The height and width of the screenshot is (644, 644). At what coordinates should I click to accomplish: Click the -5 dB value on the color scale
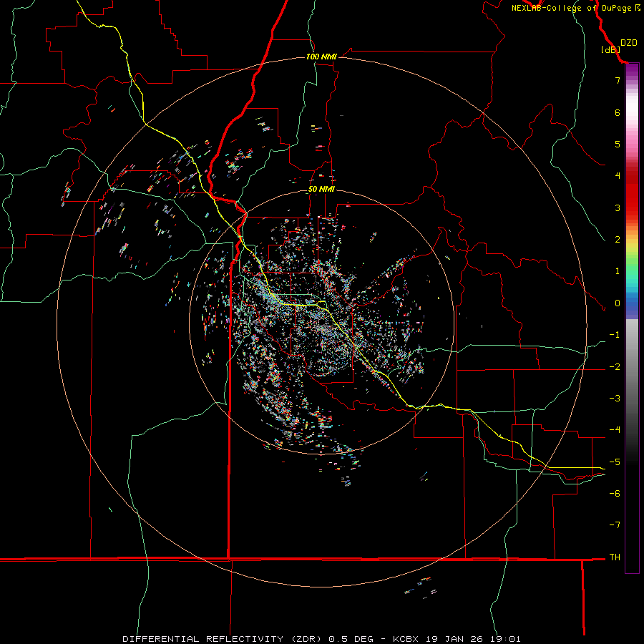pyautogui.click(x=615, y=462)
